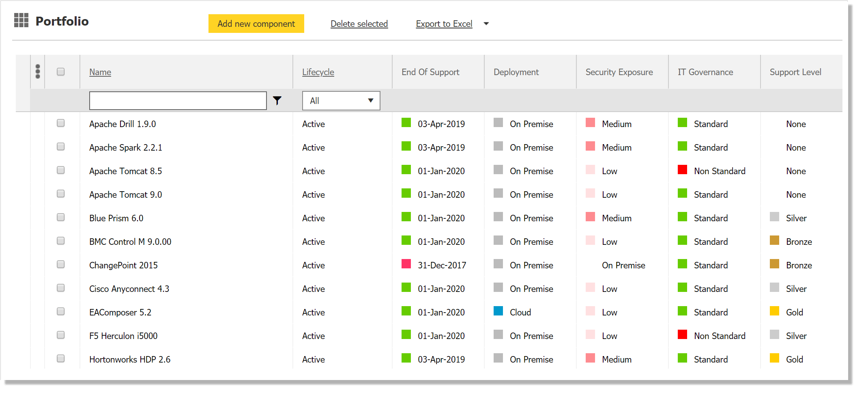Open the Cisco Anyconnect 4.3 entry
Viewport: 868px width, 406px height.
coord(129,289)
